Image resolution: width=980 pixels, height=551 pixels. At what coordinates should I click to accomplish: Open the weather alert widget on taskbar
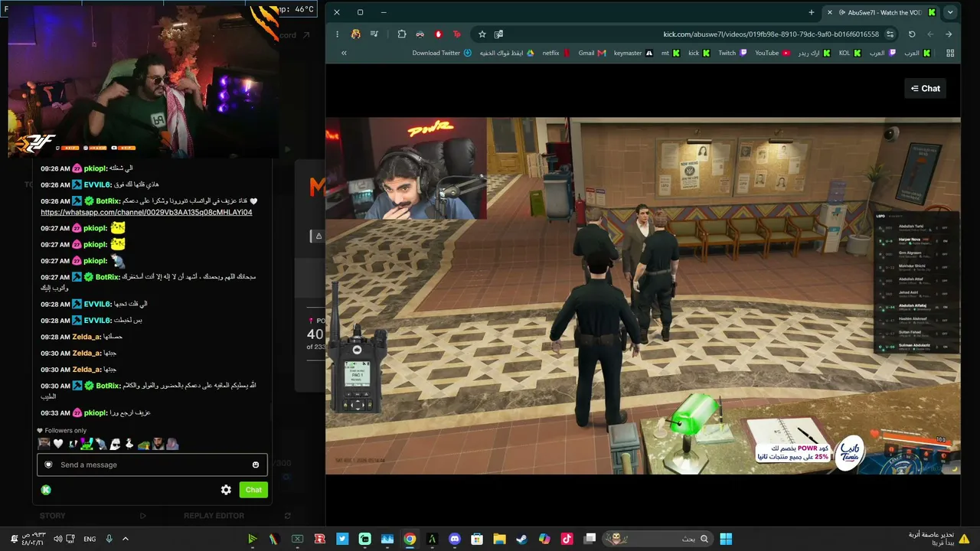click(x=939, y=539)
